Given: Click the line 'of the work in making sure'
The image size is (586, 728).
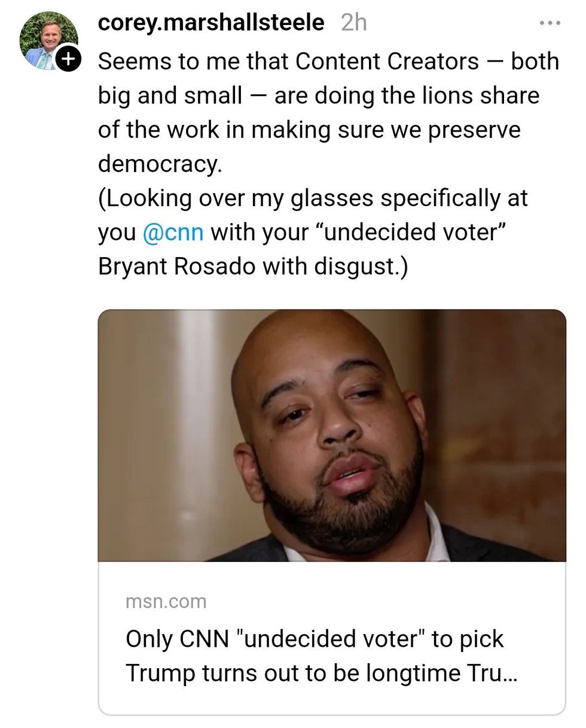Looking at the screenshot, I should (x=309, y=130).
